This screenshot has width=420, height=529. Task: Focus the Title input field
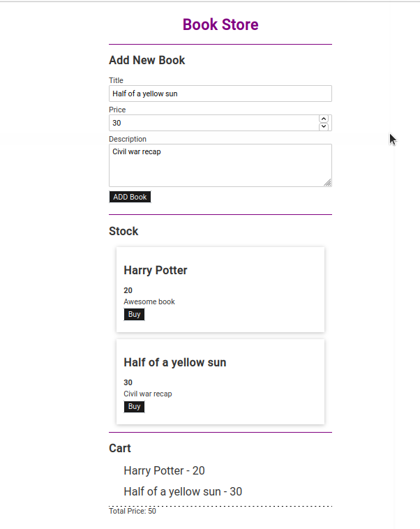click(220, 94)
